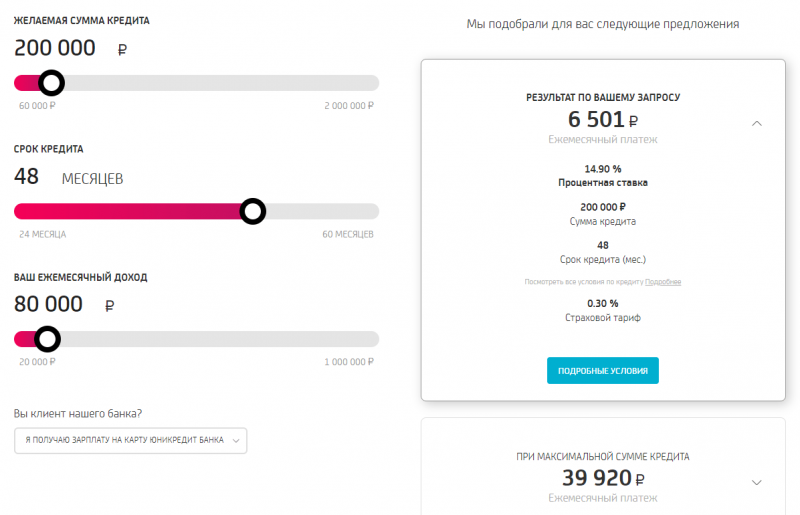Click the loan term slider handle
800x515 pixels.
tap(253, 211)
